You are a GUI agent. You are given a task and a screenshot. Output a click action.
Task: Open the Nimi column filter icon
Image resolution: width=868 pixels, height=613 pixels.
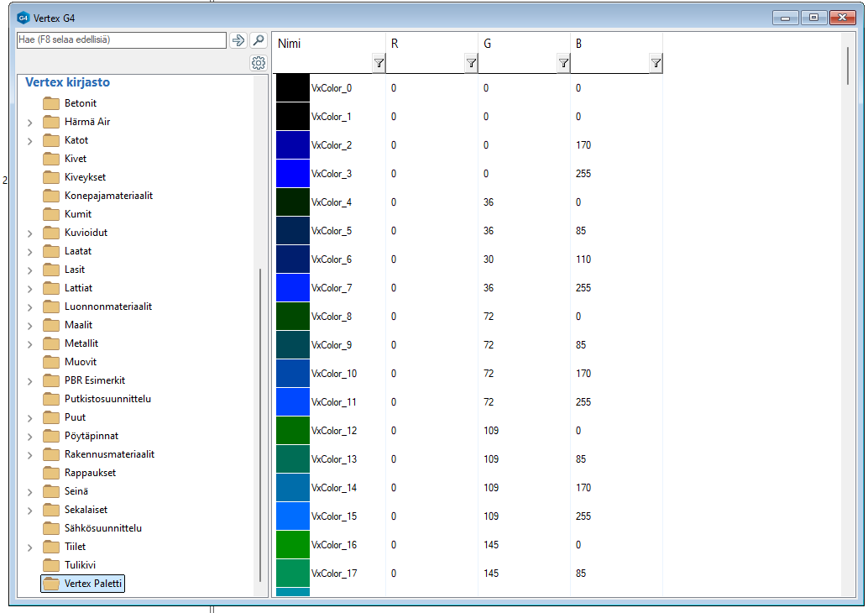(379, 63)
